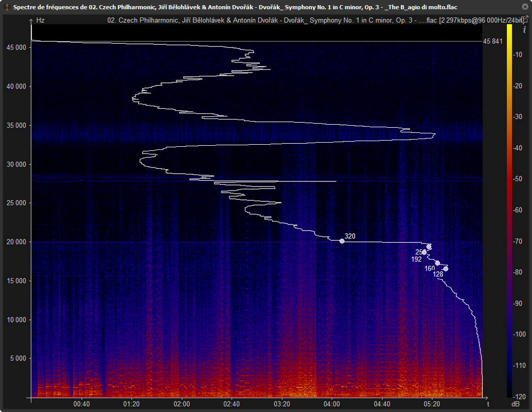
Task: Click the 25 000 Hz axis label
Action: click(x=16, y=203)
